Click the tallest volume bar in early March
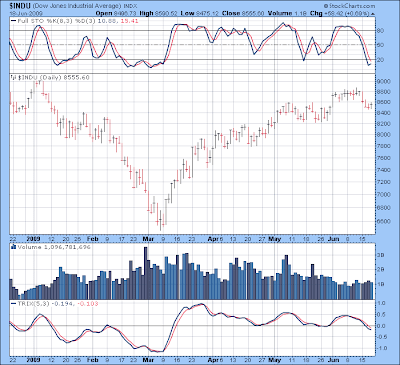The width and height of the screenshot is (400, 365). pos(146,273)
